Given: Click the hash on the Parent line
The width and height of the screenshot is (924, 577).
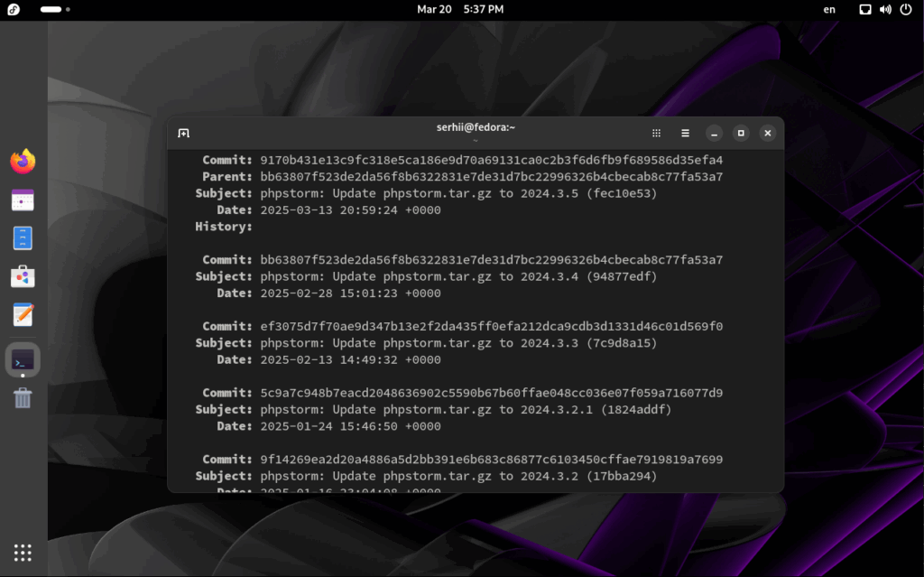Looking at the screenshot, I should pos(492,177).
